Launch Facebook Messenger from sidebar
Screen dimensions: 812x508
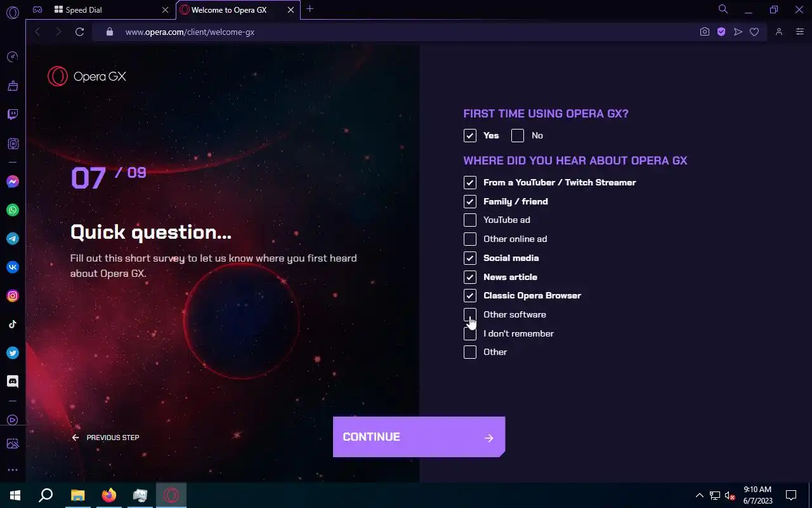tap(13, 182)
